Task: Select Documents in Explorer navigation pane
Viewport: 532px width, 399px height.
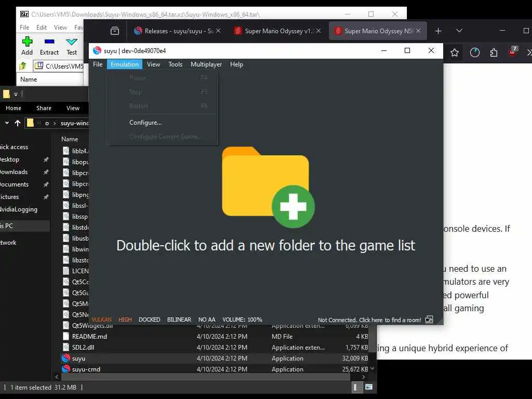Action: point(14,184)
